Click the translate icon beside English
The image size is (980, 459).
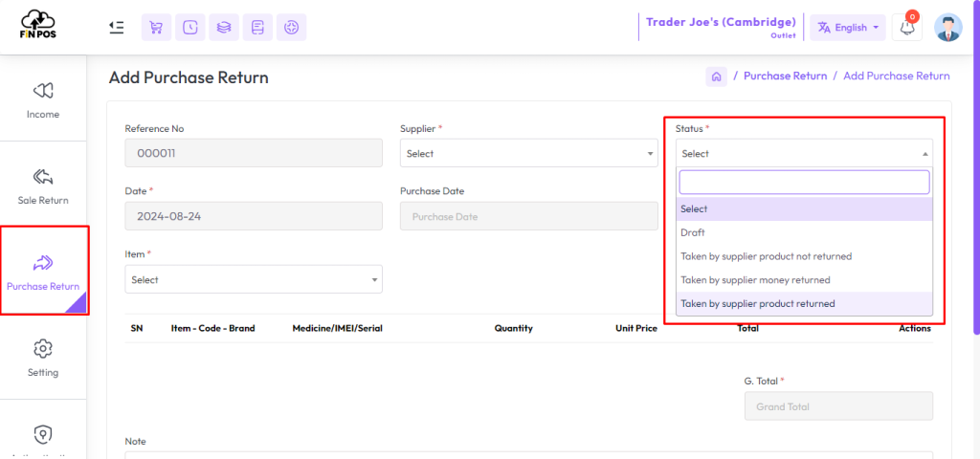(x=824, y=28)
